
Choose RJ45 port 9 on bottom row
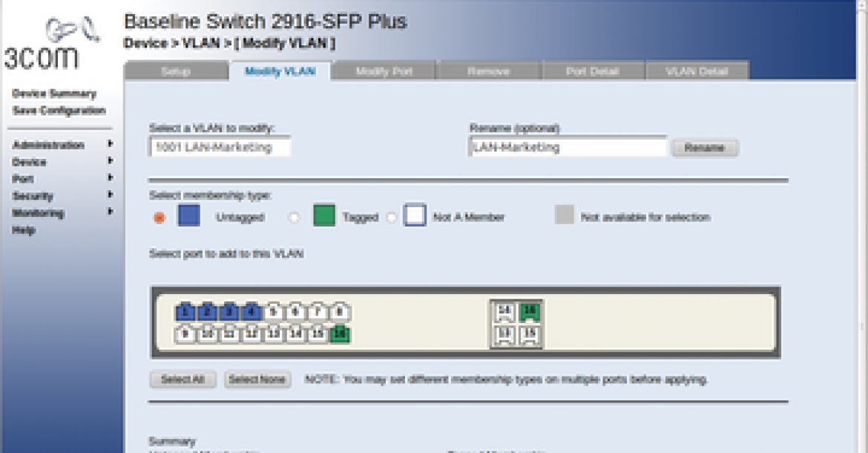(x=185, y=334)
